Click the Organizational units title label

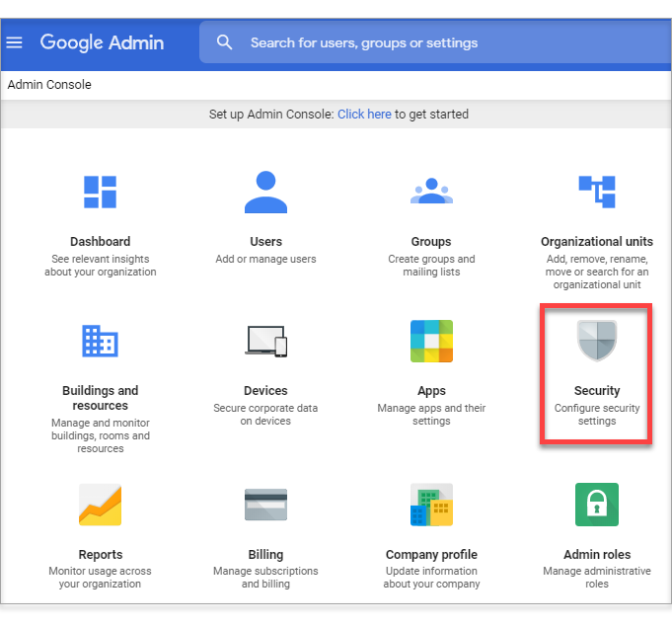[x=597, y=242]
